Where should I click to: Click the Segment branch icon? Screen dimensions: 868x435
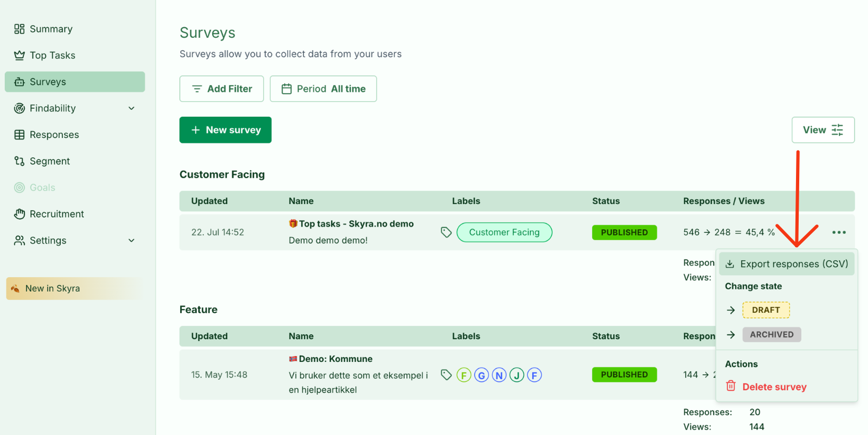point(19,161)
